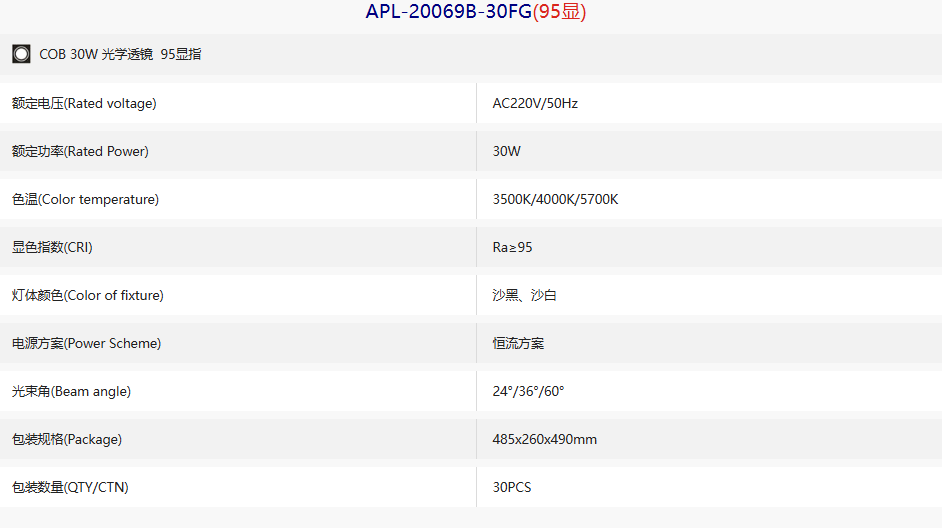Viewport: 942px width, 528px height.
Task: Select the '包装数量(QTY/CTN)' label
Action: [x=70, y=487]
